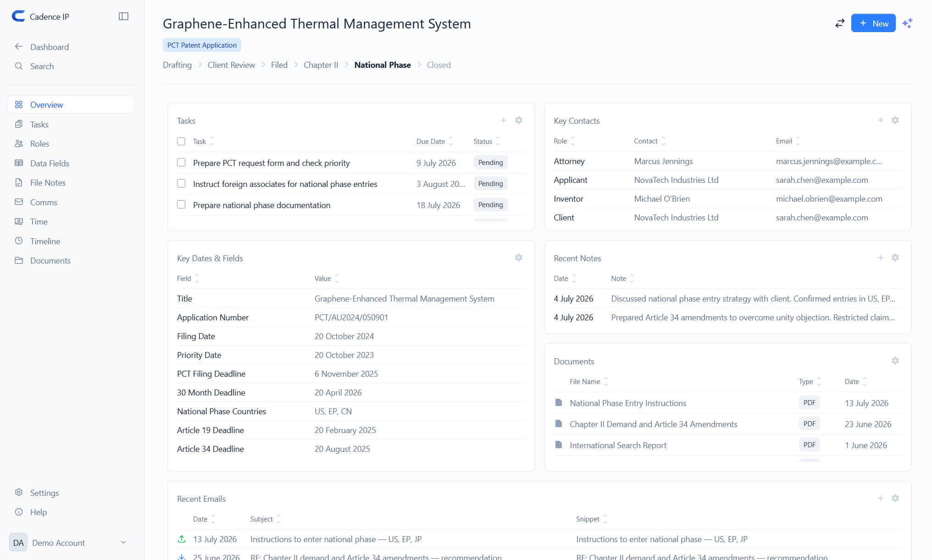Select Overview in sidebar

coord(71,104)
